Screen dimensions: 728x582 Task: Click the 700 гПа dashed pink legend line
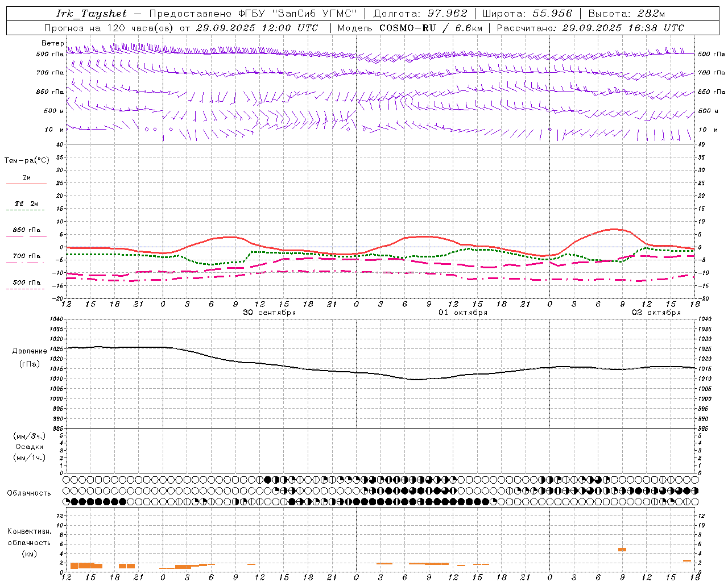[x=25, y=263]
